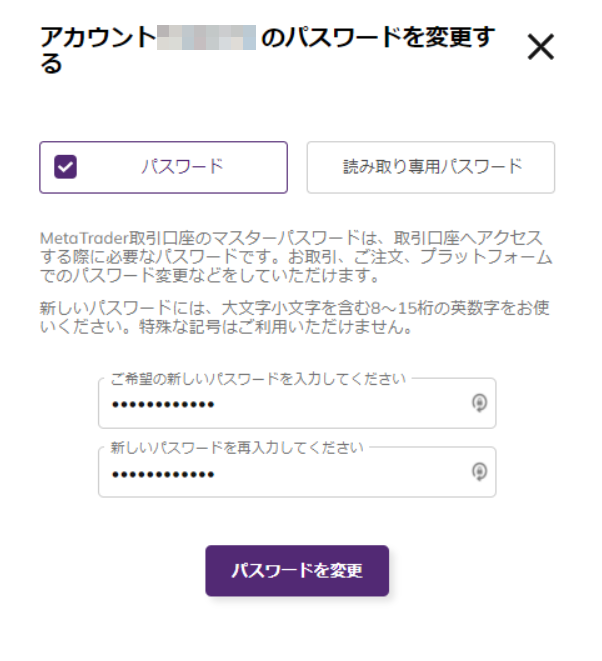Click the ご希望の新しいパスワード input field

click(297, 403)
